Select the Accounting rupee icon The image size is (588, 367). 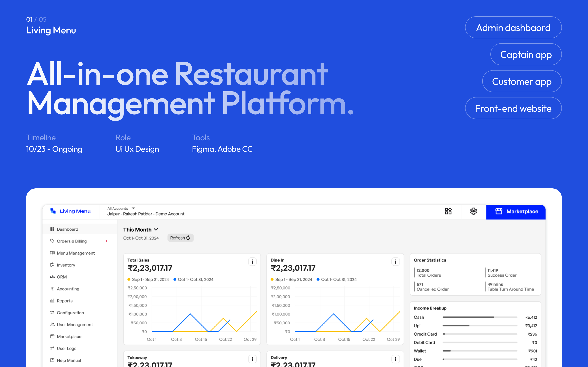point(52,289)
